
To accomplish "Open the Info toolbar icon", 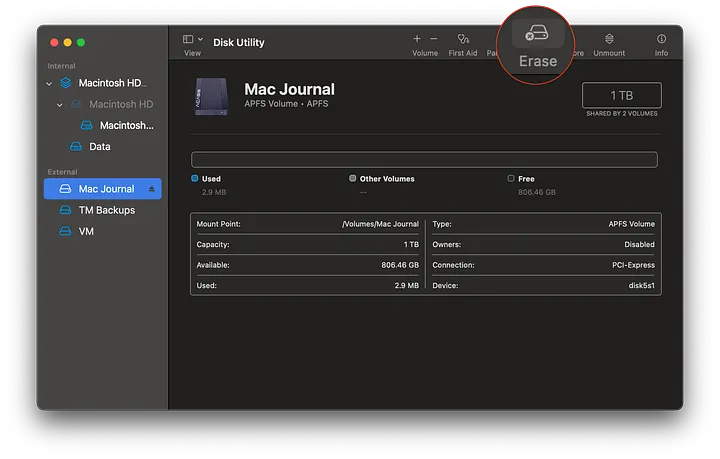I will tap(661, 39).
